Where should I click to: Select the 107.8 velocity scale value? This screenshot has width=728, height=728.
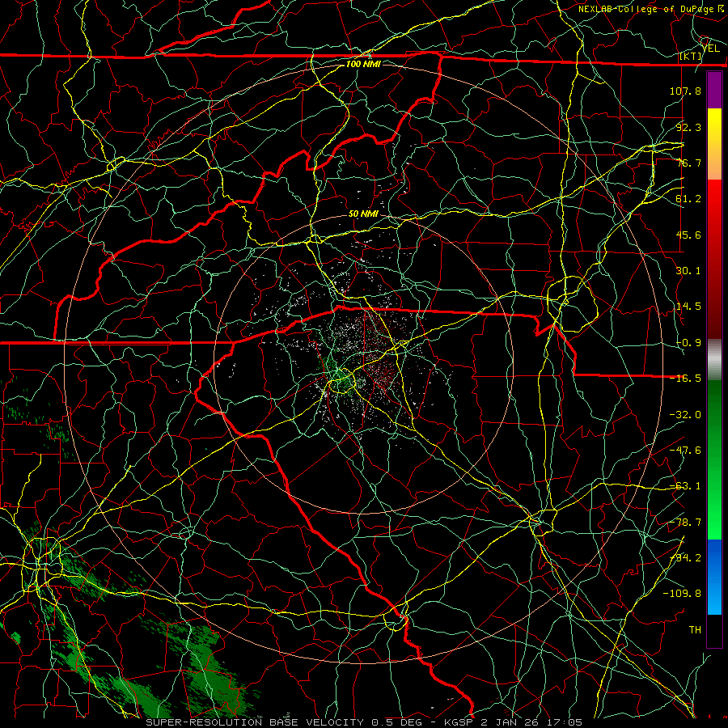pyautogui.click(x=685, y=91)
